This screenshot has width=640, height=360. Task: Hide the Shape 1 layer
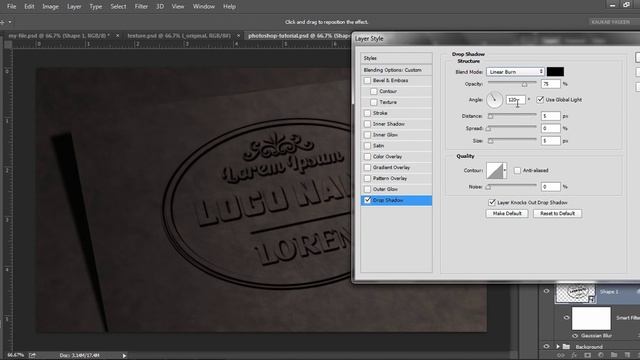(547, 291)
